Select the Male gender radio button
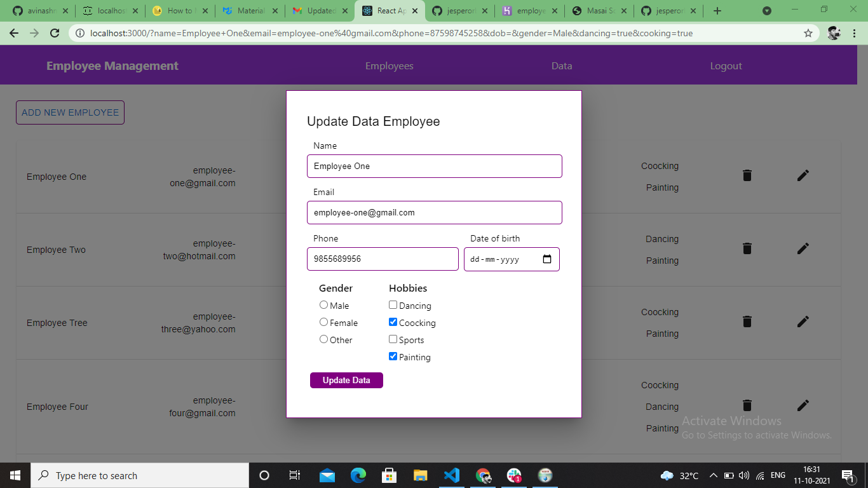This screenshot has height=488, width=868. [x=324, y=305]
